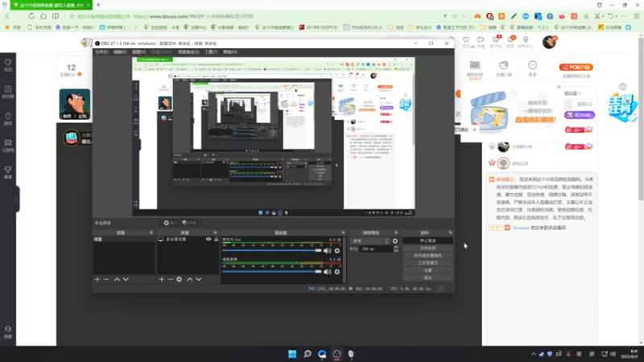Screen dimensions: 644x362
Task: Pop out the OBS Scenes dock
Action: pos(151,232)
